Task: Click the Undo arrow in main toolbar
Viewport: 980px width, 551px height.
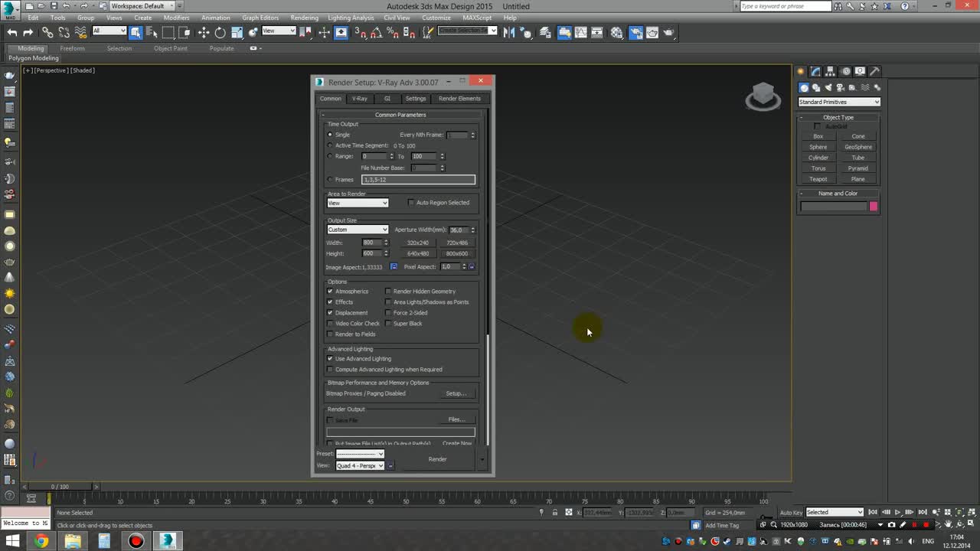Action: coord(11,32)
